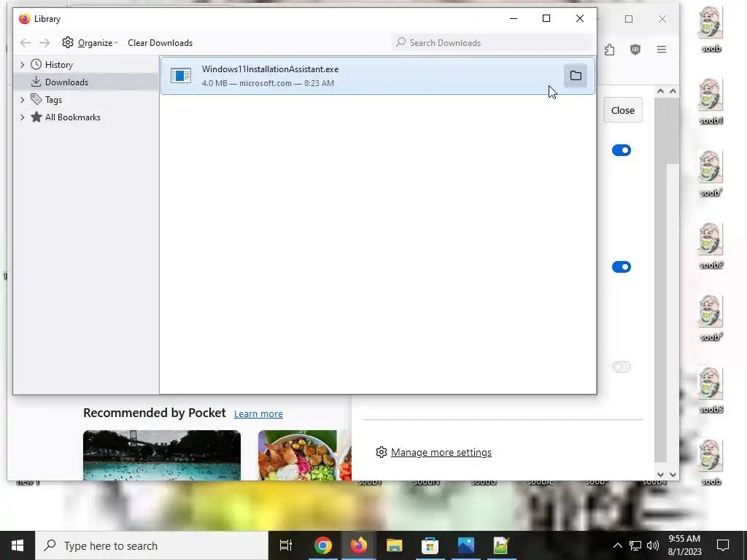
Task: Click Clear Downloads
Action: 160,43
